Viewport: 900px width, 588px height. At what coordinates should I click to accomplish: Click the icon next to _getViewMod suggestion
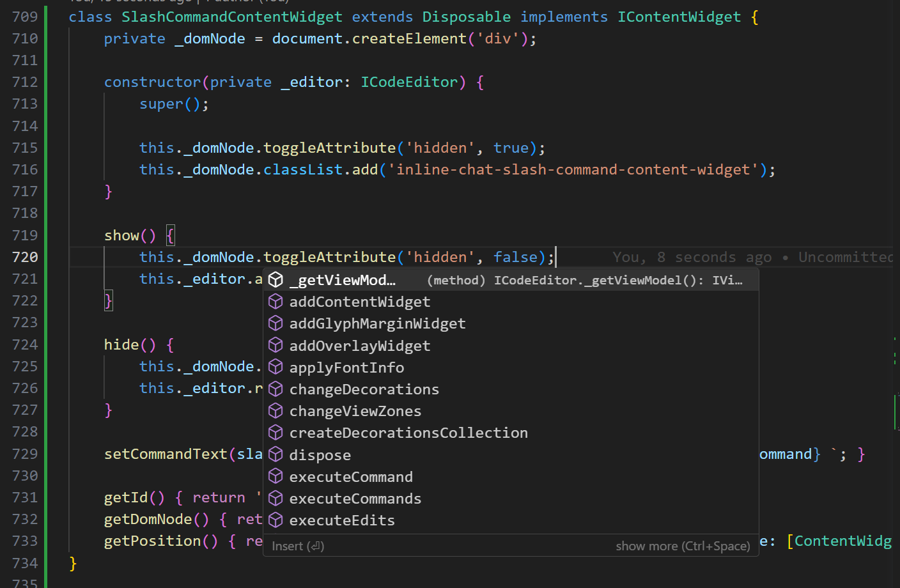[x=275, y=279]
